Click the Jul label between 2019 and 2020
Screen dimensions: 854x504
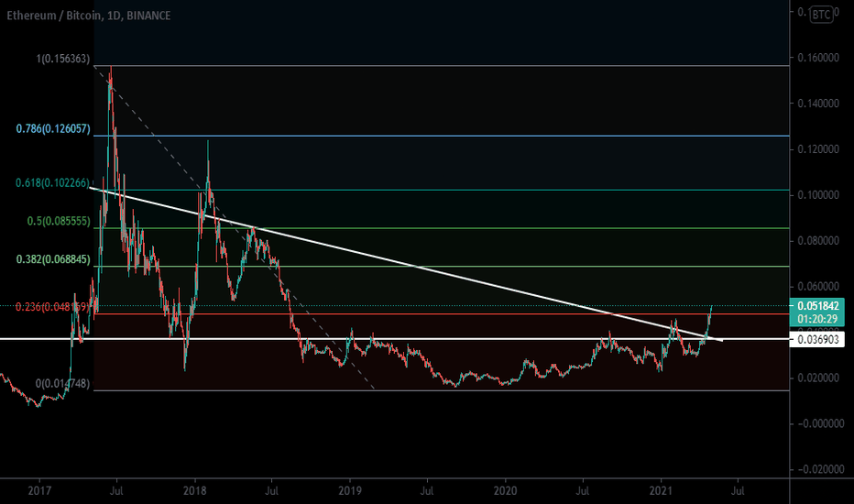point(426,491)
